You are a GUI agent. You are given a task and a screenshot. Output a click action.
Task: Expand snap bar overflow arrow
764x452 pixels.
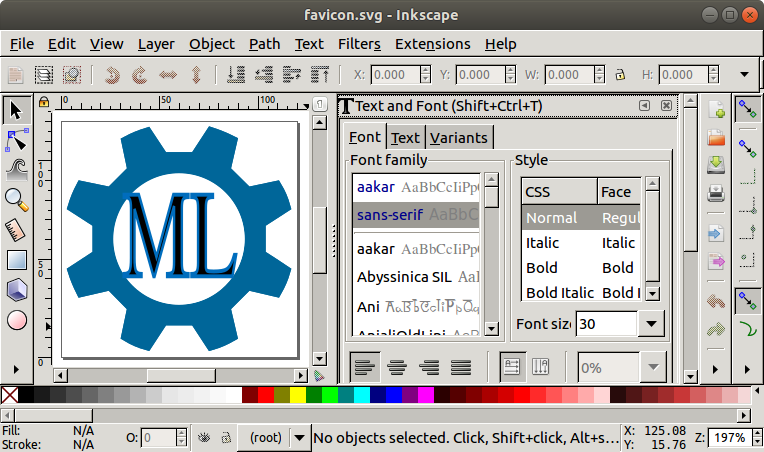747,369
